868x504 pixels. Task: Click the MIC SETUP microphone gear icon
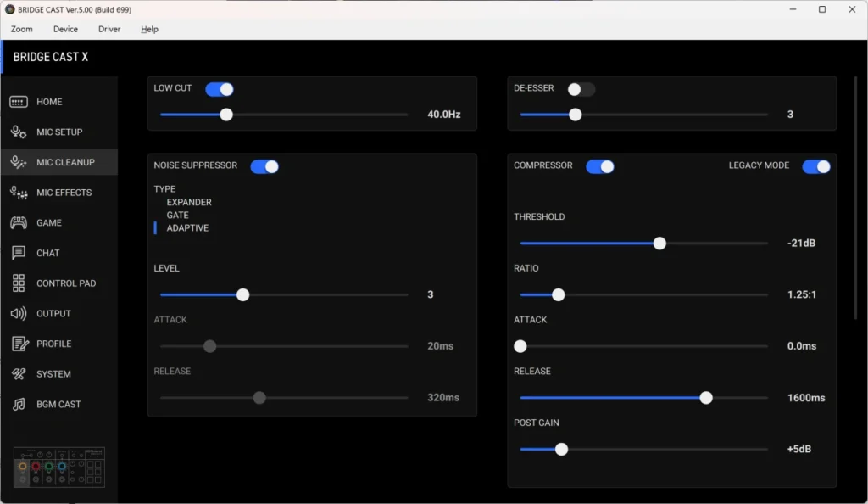tap(19, 132)
